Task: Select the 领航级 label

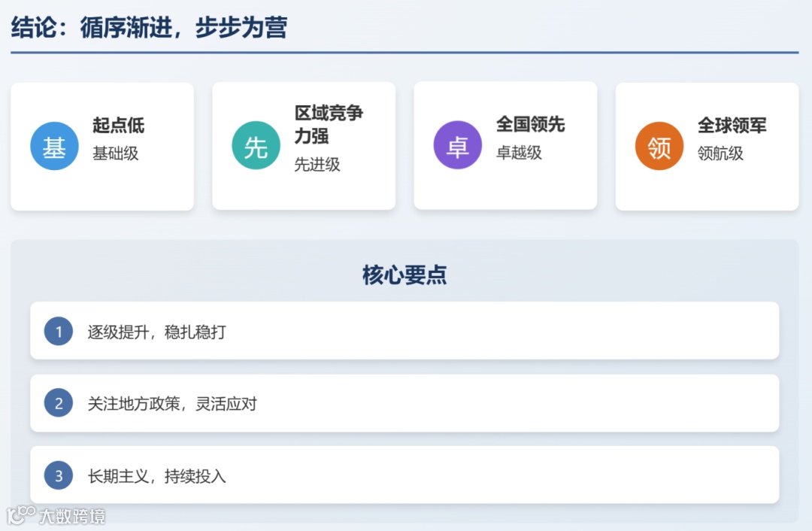Action: (x=720, y=153)
